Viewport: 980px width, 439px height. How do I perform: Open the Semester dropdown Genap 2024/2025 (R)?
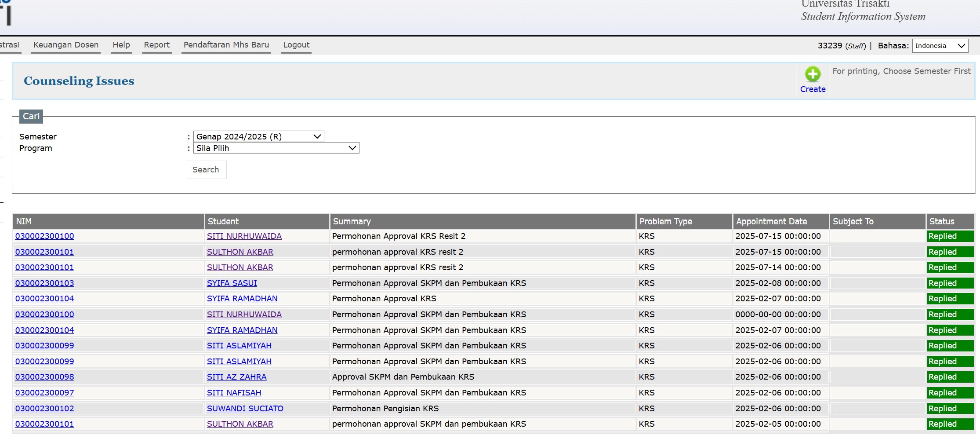pyautogui.click(x=258, y=136)
